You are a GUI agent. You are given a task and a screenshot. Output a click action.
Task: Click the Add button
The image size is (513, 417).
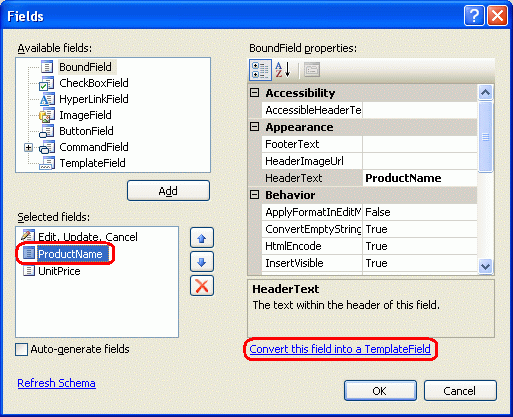168,191
